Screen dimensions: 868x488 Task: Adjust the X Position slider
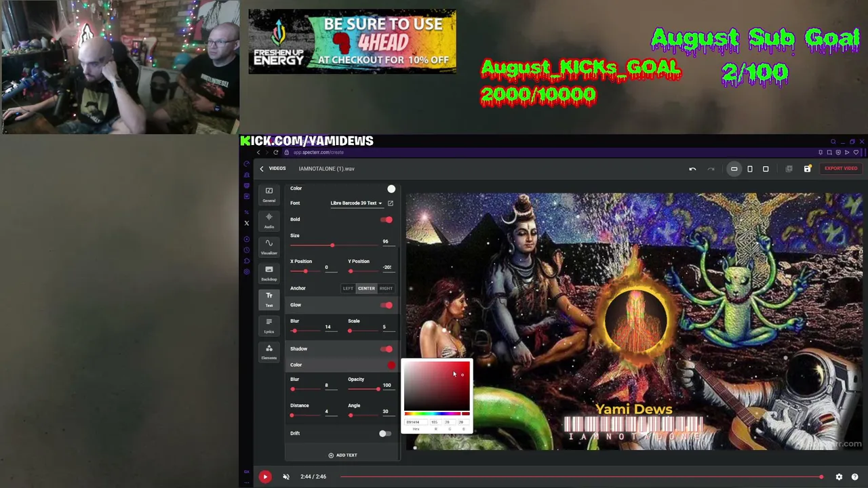(305, 271)
